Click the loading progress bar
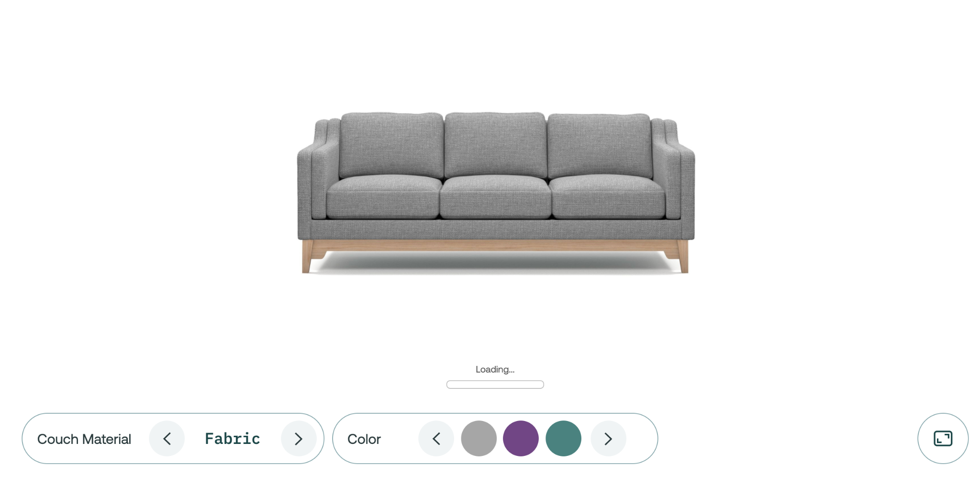980x487 pixels. (495, 385)
